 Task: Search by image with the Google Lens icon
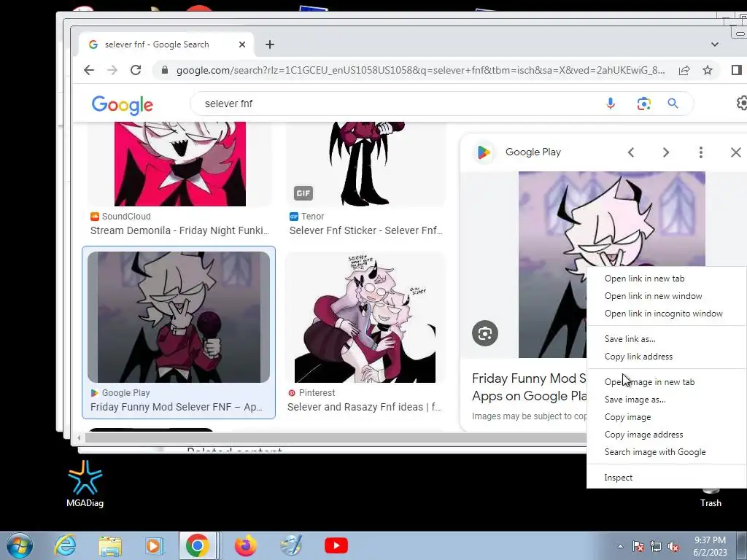643,104
